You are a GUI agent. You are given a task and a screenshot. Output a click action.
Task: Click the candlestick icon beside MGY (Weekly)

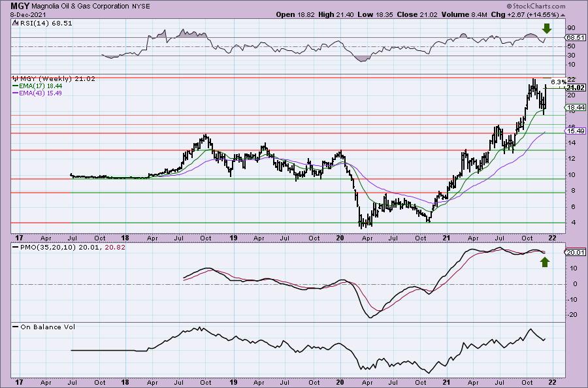[x=15, y=79]
